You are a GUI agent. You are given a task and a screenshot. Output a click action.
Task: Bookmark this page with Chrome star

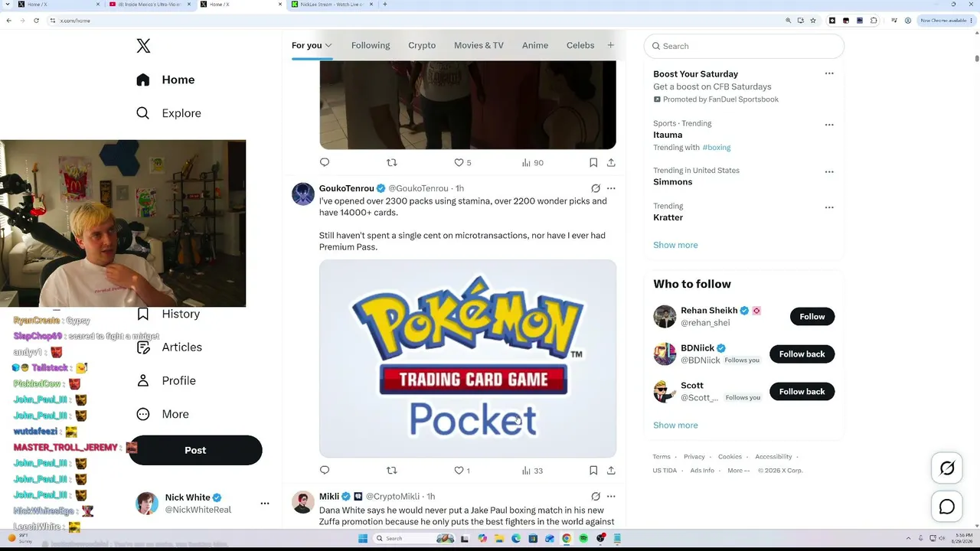pos(813,21)
